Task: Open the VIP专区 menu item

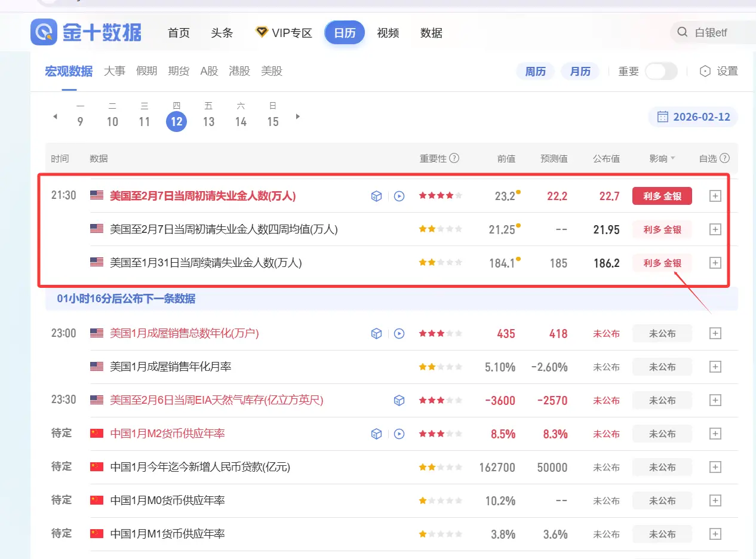Action: pos(284,33)
